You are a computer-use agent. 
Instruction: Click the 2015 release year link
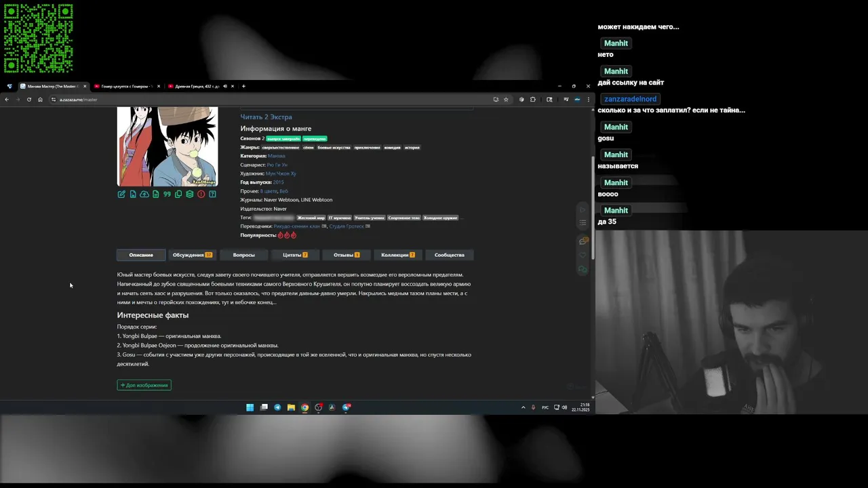(279, 182)
